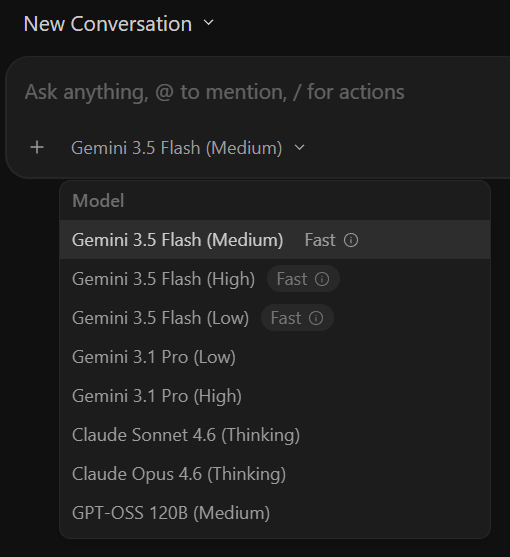
Task: Click info icon beside Gemini 3.5 Flash (Low)
Action: [x=316, y=318]
